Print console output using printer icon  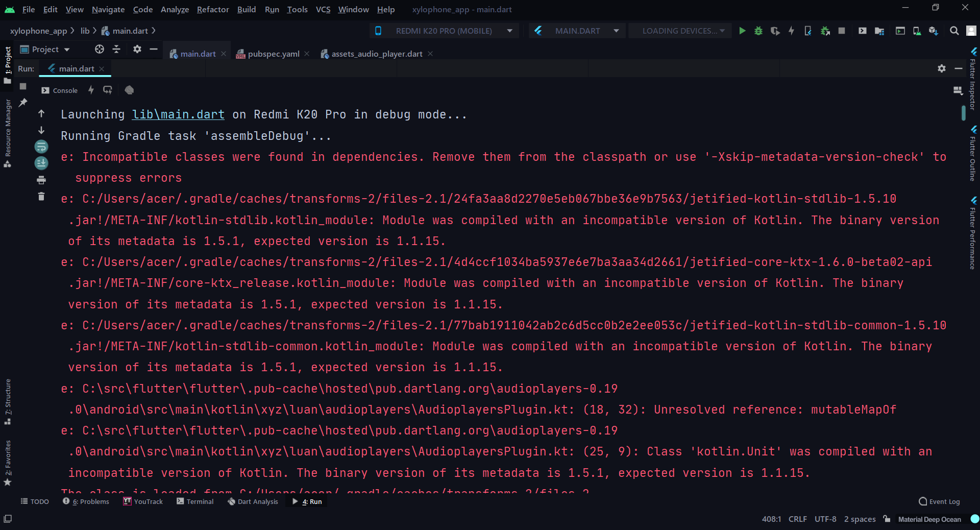(41, 180)
